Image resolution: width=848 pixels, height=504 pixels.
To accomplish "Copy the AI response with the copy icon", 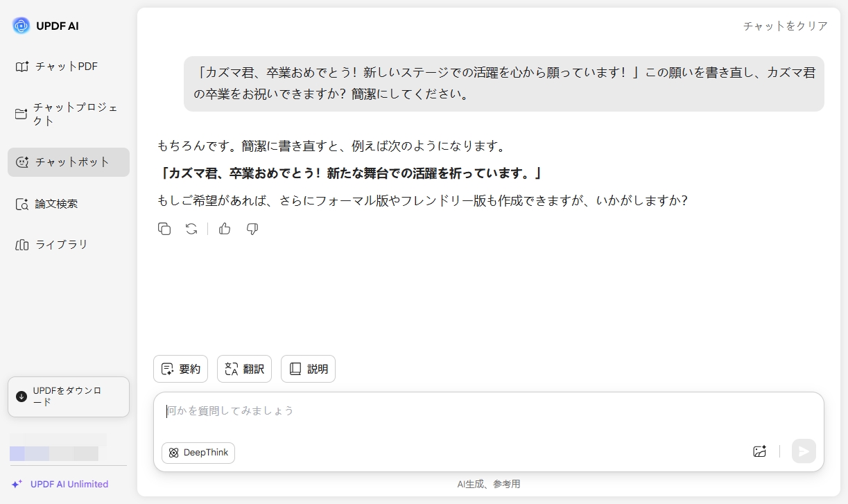I will point(164,229).
